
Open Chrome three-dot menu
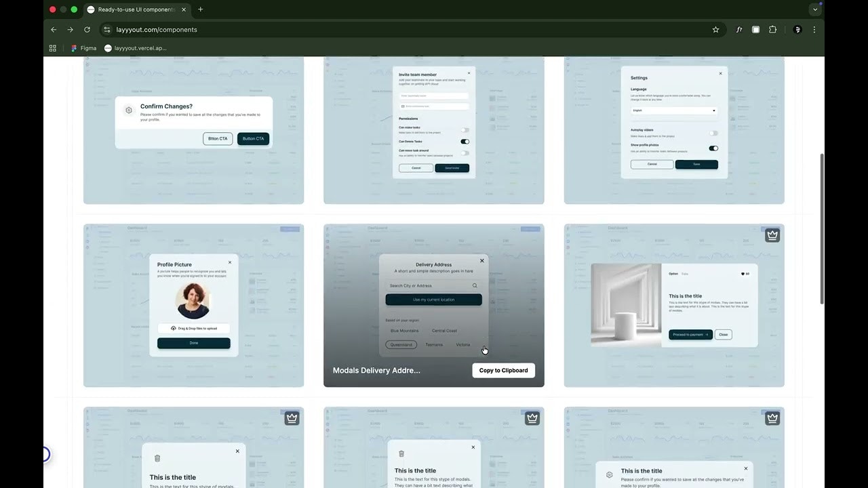(814, 30)
